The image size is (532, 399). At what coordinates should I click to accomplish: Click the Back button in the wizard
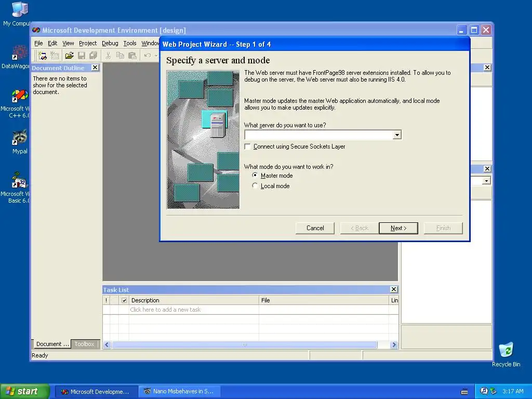[x=360, y=228]
